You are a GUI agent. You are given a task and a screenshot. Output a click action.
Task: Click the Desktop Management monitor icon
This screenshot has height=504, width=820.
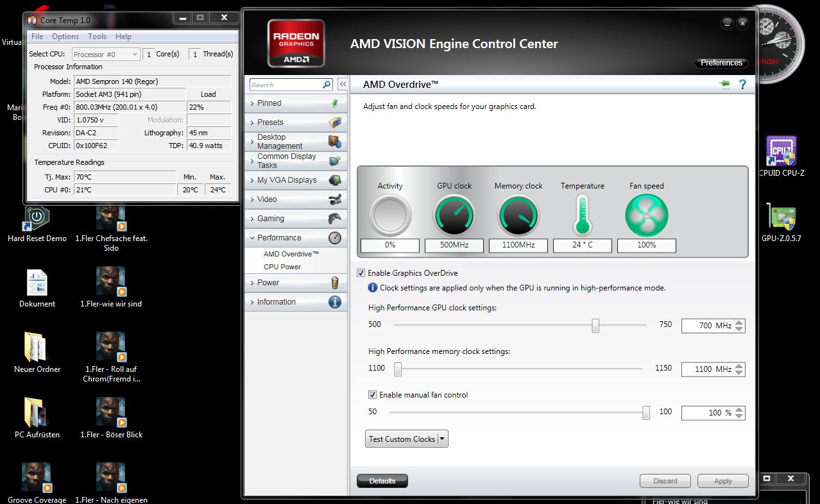click(334, 142)
